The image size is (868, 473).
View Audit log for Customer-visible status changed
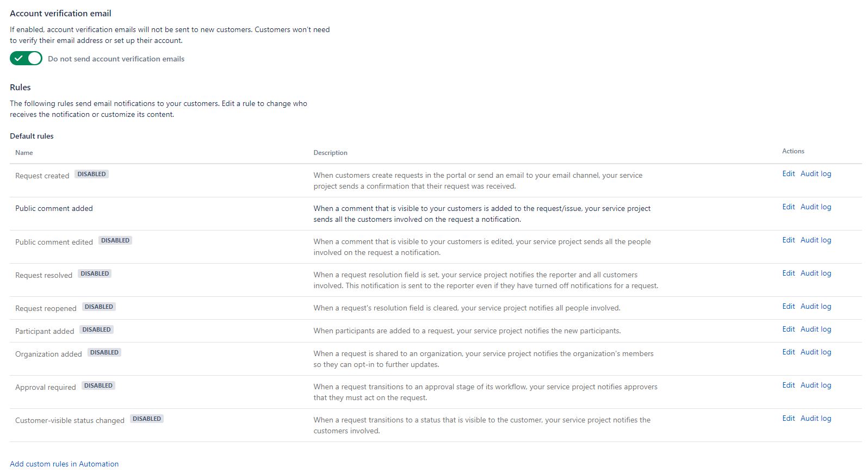click(x=816, y=418)
